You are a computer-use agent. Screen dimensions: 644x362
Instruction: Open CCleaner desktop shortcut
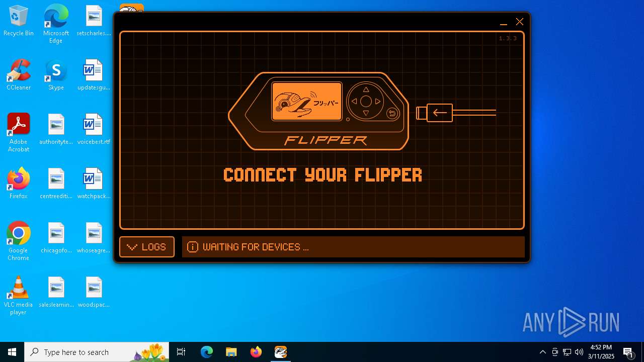coord(19,75)
